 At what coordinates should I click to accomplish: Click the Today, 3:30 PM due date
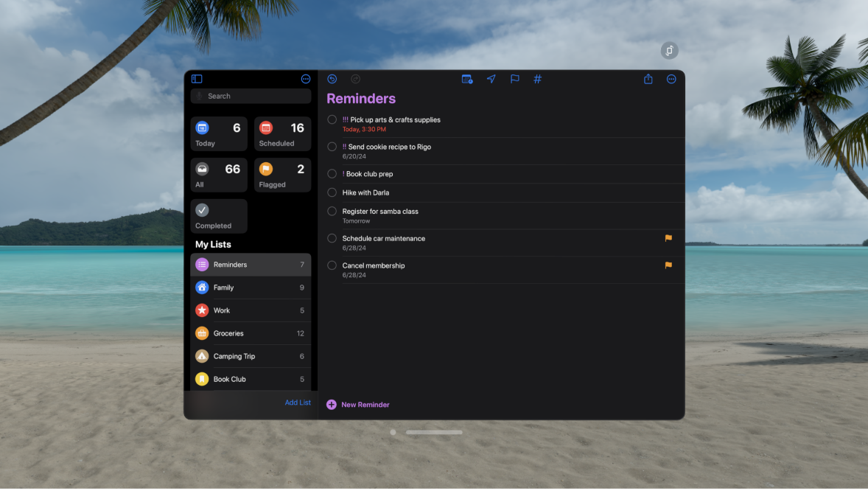coord(364,129)
